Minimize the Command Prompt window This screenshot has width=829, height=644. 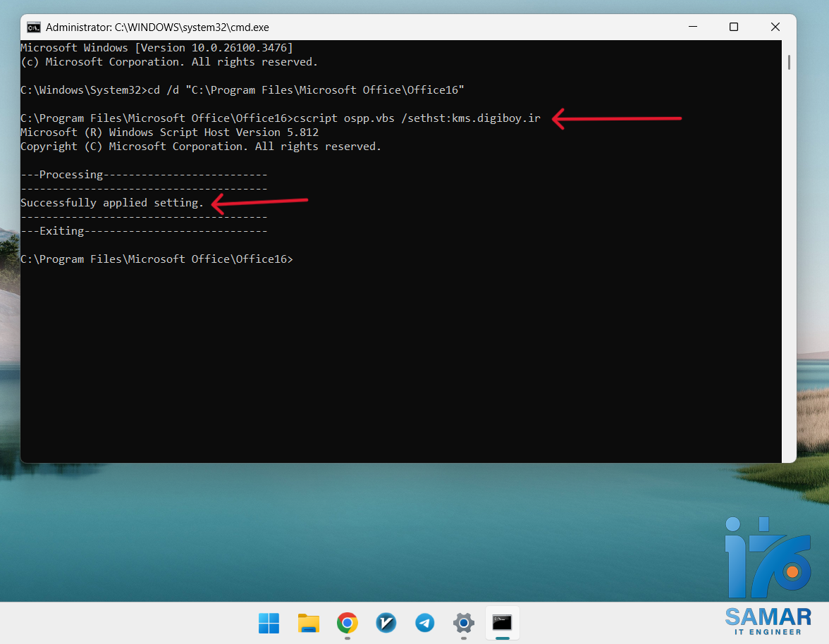pyautogui.click(x=692, y=27)
